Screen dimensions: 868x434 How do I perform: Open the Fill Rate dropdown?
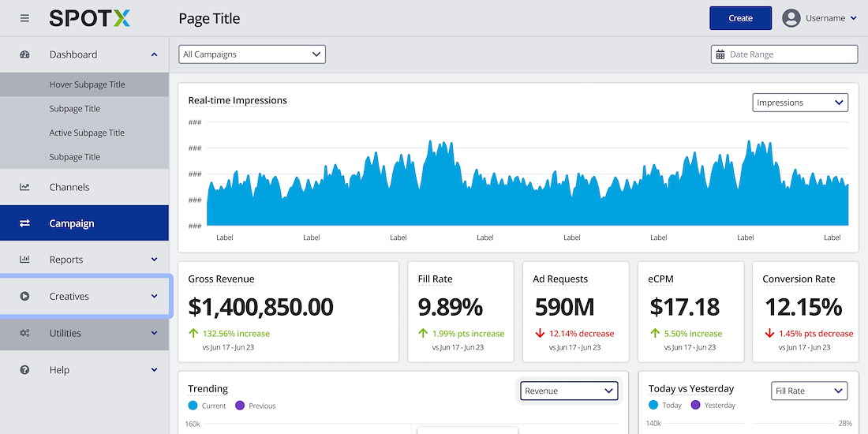[809, 391]
